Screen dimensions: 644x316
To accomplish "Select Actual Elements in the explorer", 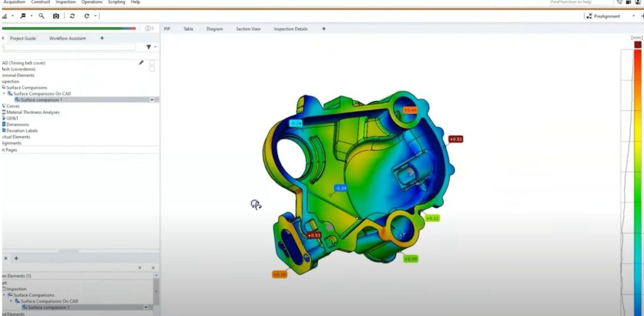I will [x=16, y=137].
